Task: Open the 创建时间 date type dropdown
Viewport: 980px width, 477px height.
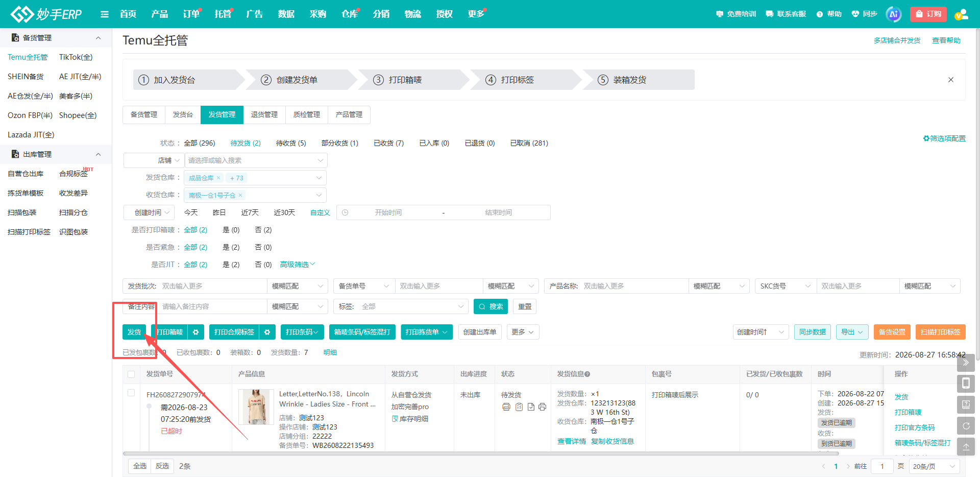Action: [149, 212]
